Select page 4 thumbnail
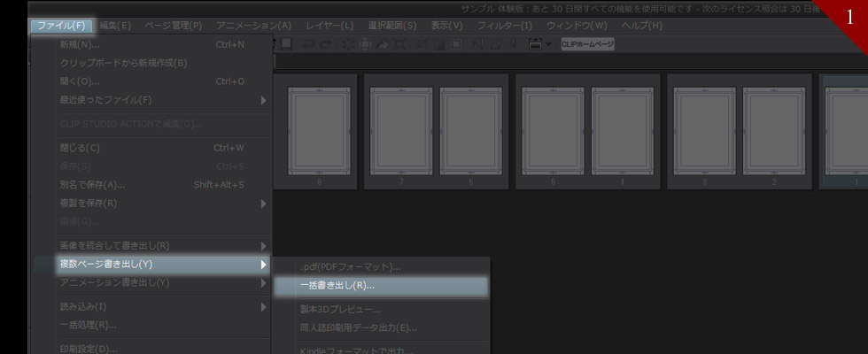 tap(622, 132)
